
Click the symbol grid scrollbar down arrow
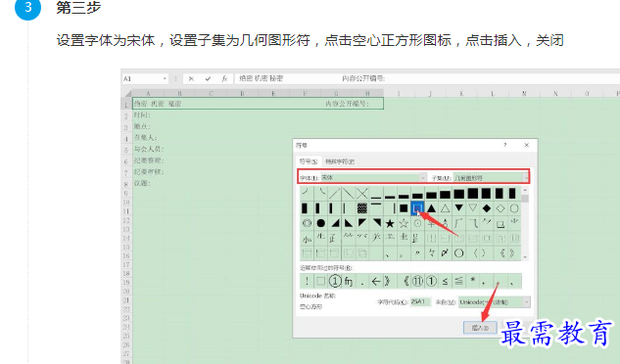click(525, 257)
